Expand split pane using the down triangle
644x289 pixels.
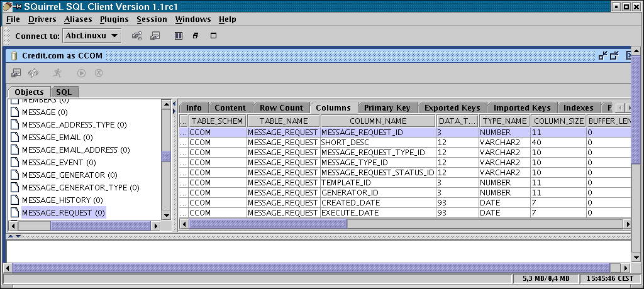[x=18, y=236]
